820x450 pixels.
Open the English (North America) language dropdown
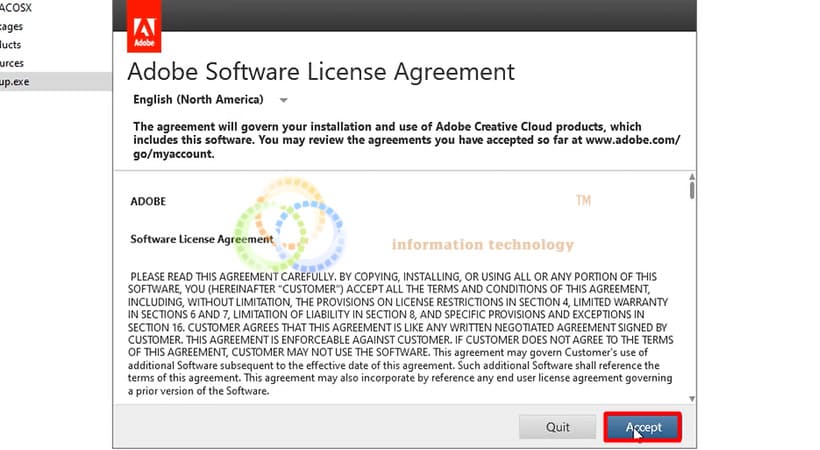[210, 99]
